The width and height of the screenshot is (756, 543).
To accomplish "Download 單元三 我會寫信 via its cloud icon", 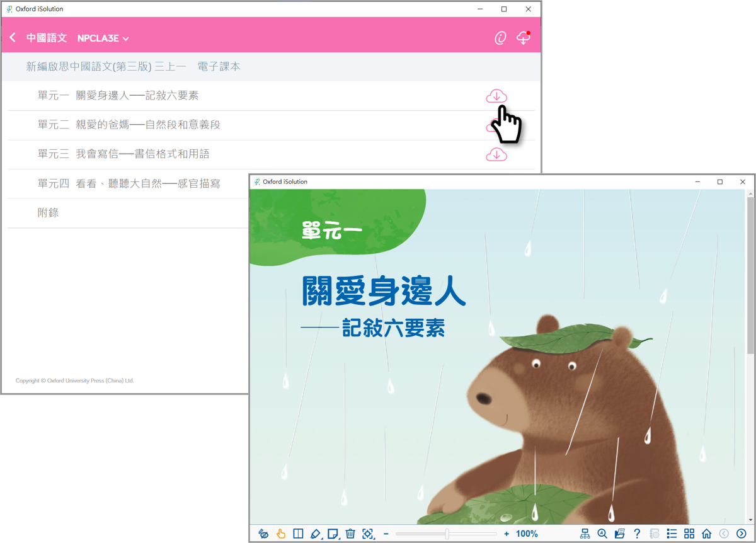I will coord(496,154).
